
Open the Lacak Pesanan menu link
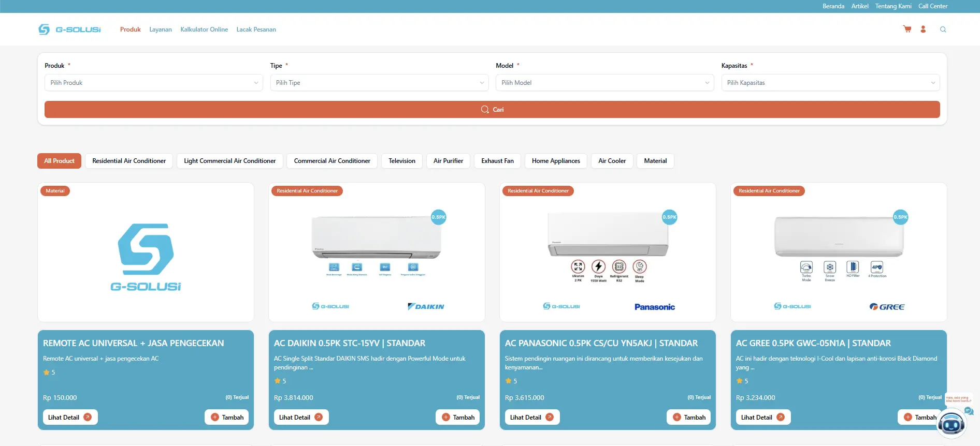(x=256, y=29)
